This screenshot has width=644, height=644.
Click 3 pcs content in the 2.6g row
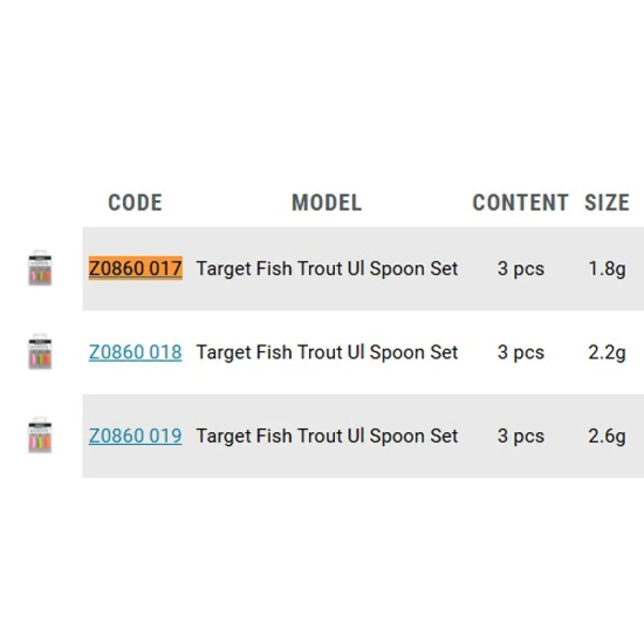point(521,437)
